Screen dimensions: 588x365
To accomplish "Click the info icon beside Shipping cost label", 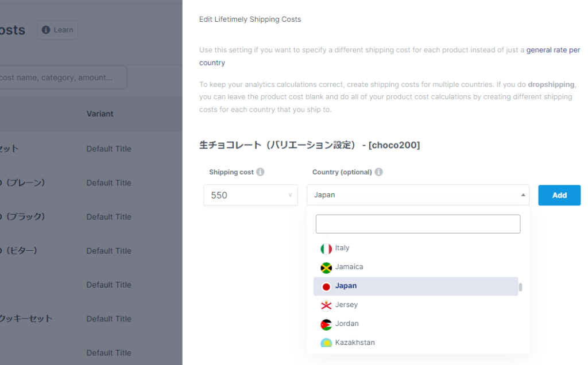I will click(261, 172).
